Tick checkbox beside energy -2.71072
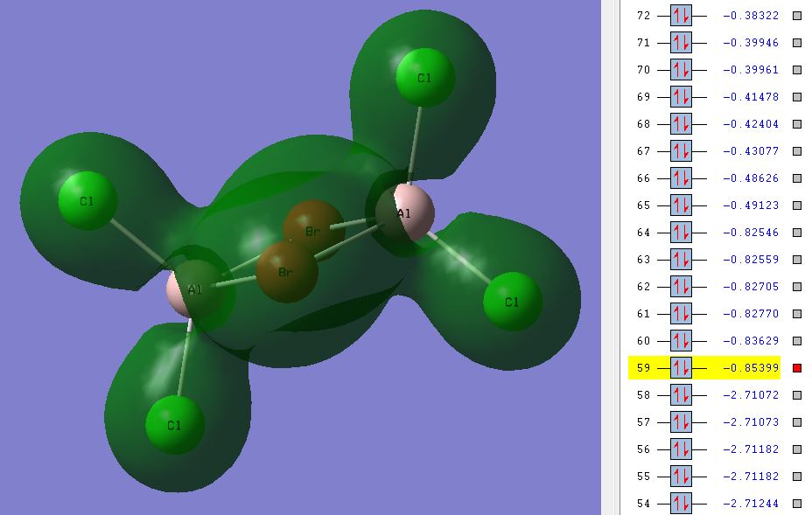The width and height of the screenshot is (812, 515). tap(797, 395)
